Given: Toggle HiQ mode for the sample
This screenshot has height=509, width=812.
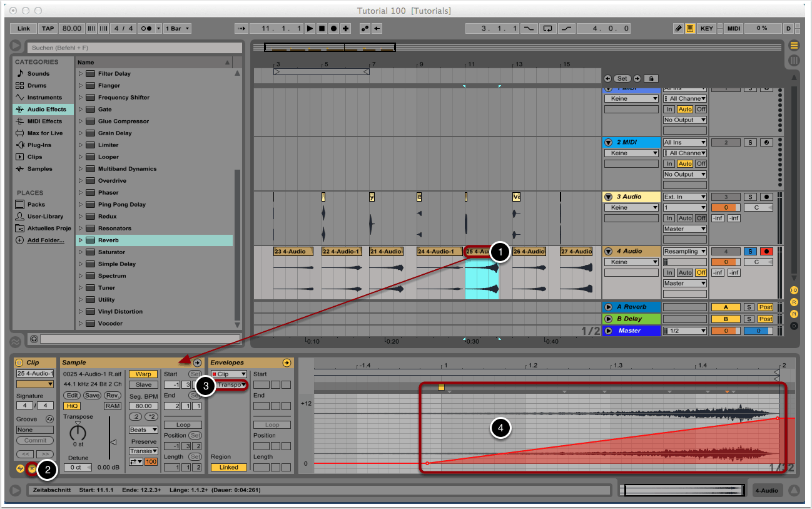Looking at the screenshot, I should pos(73,406).
